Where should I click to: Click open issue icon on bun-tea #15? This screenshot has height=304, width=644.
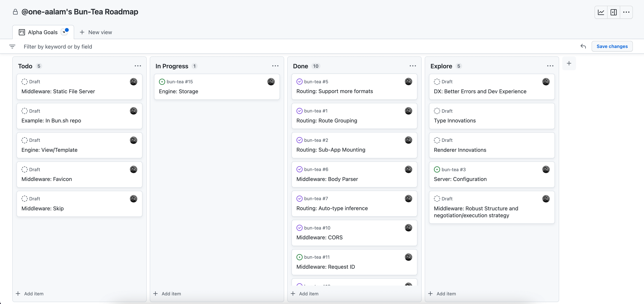click(162, 82)
